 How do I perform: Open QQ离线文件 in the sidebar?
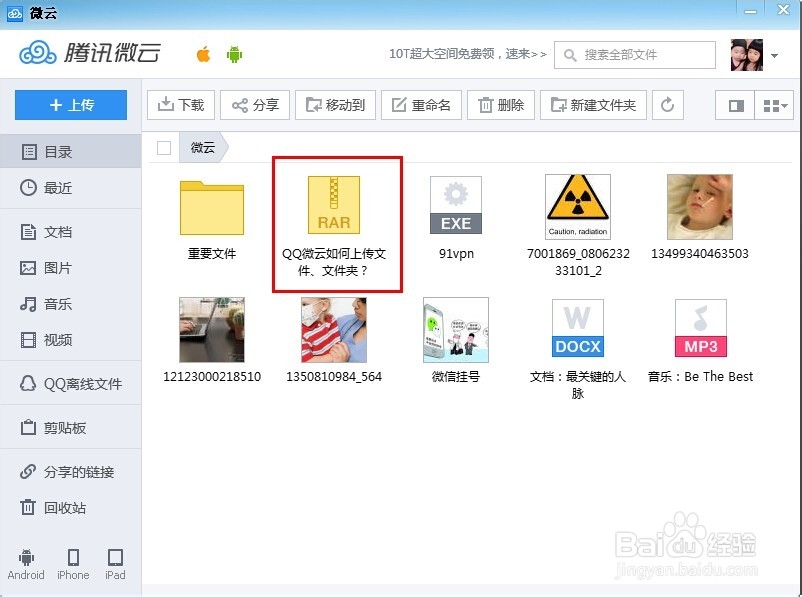(71, 384)
